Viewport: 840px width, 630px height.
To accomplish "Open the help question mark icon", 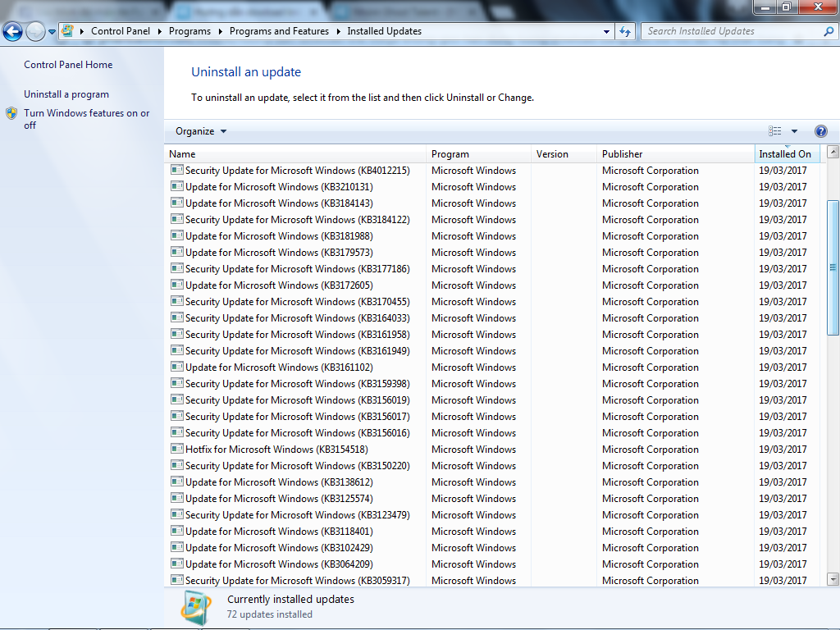I will 820,131.
